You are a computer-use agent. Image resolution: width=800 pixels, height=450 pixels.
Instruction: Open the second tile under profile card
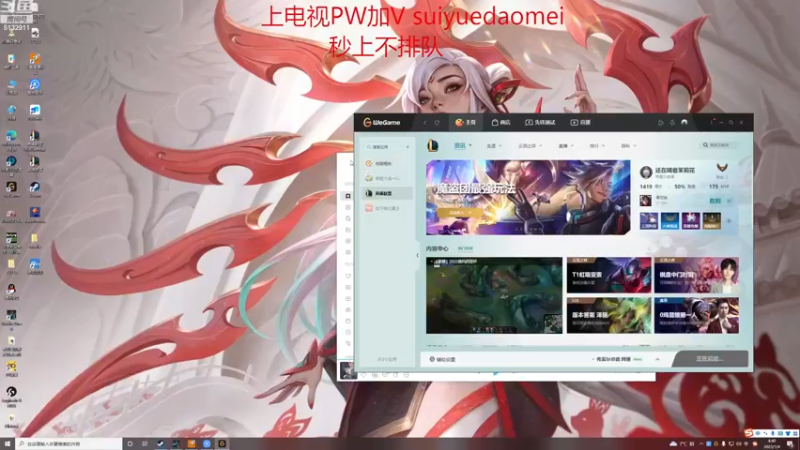[670, 221]
